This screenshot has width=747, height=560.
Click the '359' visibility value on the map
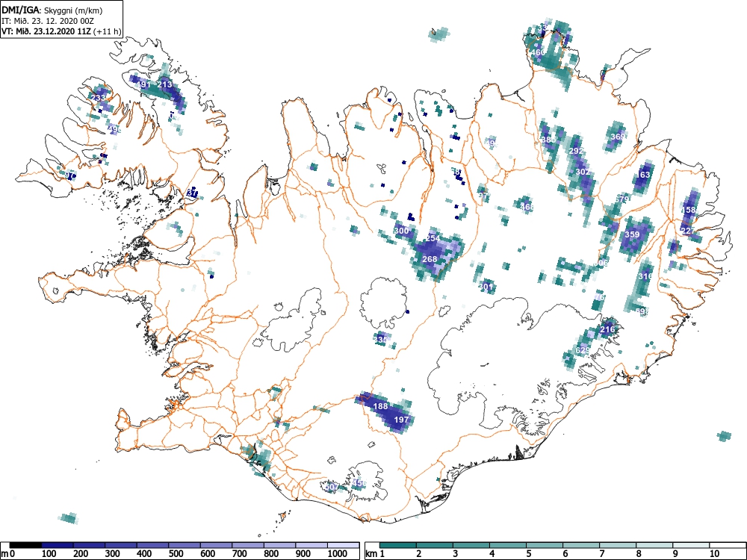pos(632,234)
